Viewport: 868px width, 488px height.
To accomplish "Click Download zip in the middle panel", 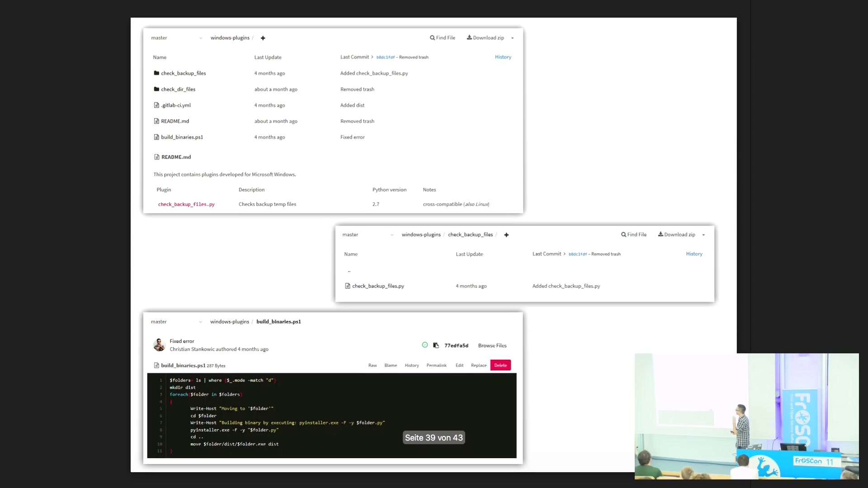I will (677, 235).
